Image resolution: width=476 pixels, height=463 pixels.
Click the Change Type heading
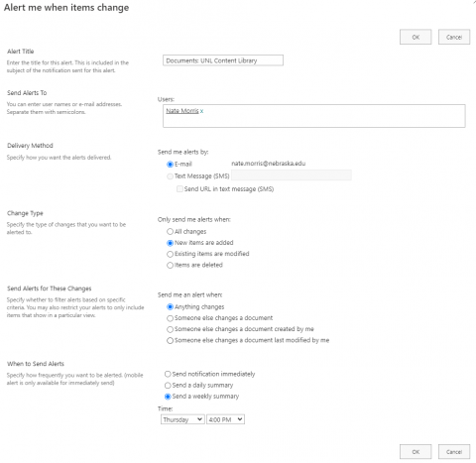tap(25, 213)
